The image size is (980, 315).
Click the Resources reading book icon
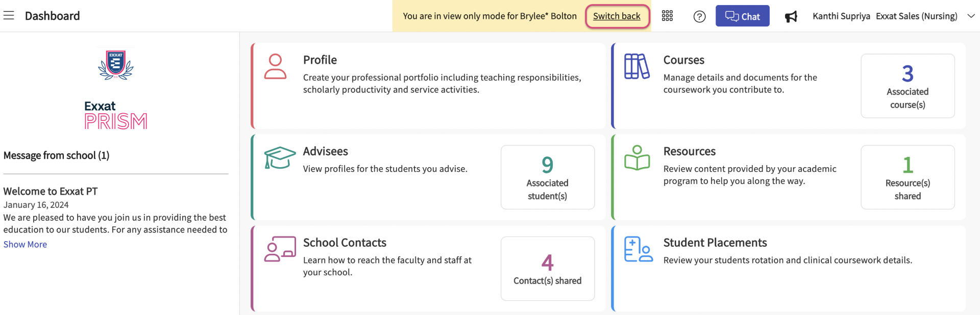tap(637, 157)
